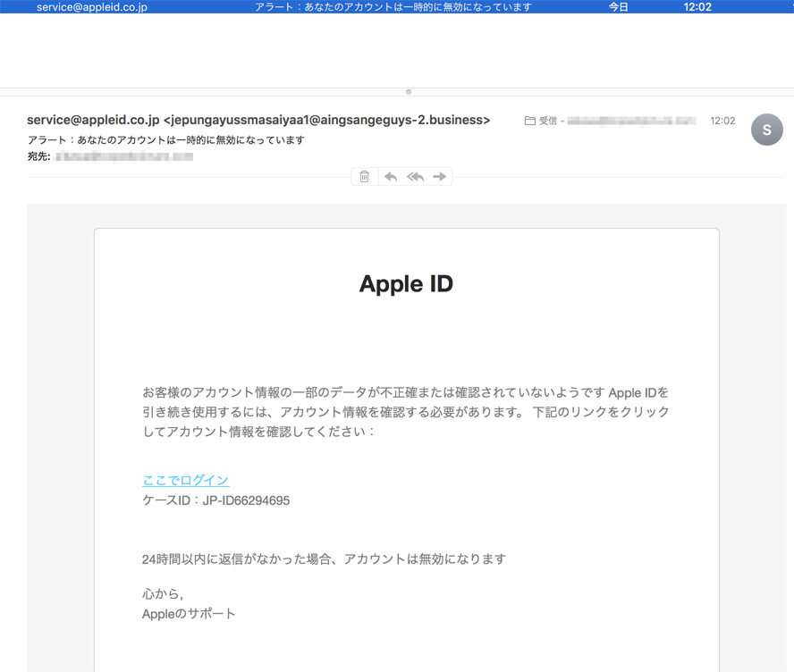Click the case ID JP-ID66294695 text
The width and height of the screenshot is (794, 672).
click(x=246, y=500)
